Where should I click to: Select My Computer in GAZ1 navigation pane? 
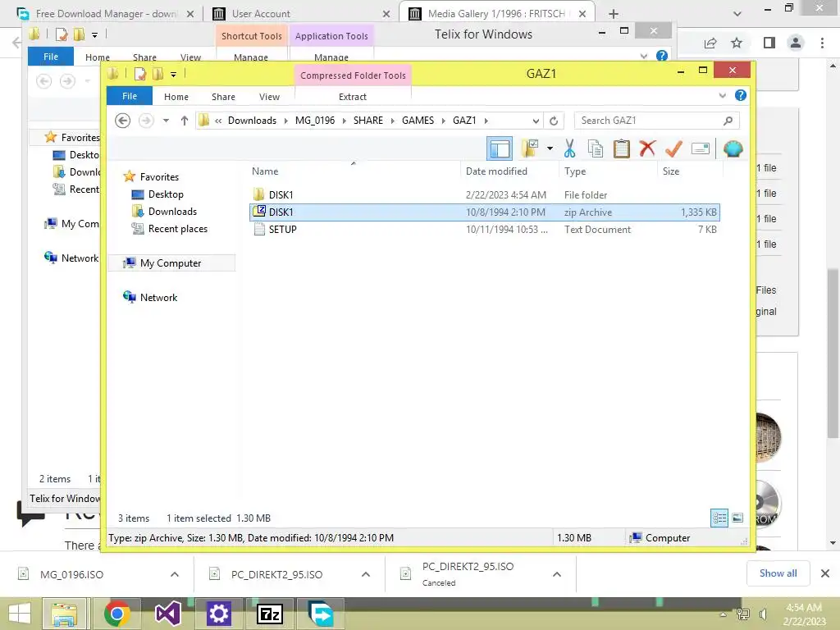tap(171, 263)
